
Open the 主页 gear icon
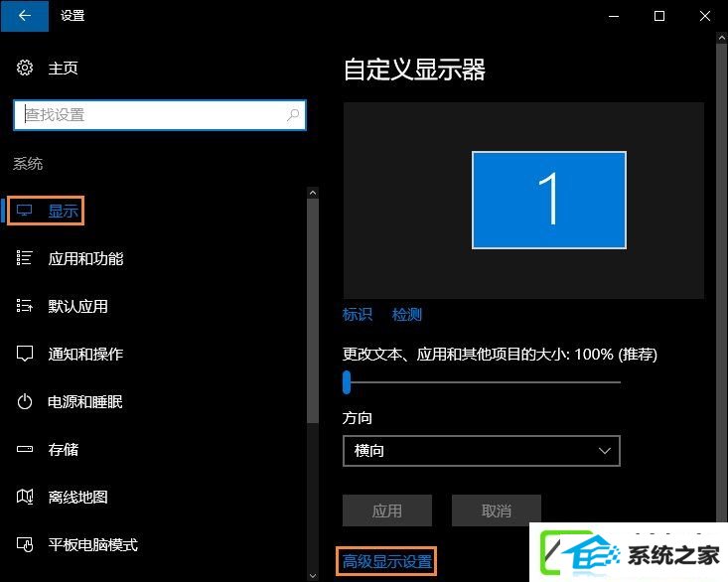click(x=25, y=68)
